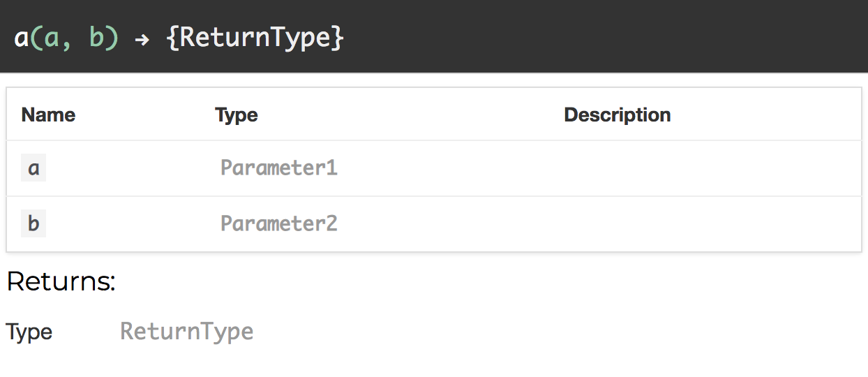
Task: Select the {ReturnType} in the signature header
Action: [255, 37]
